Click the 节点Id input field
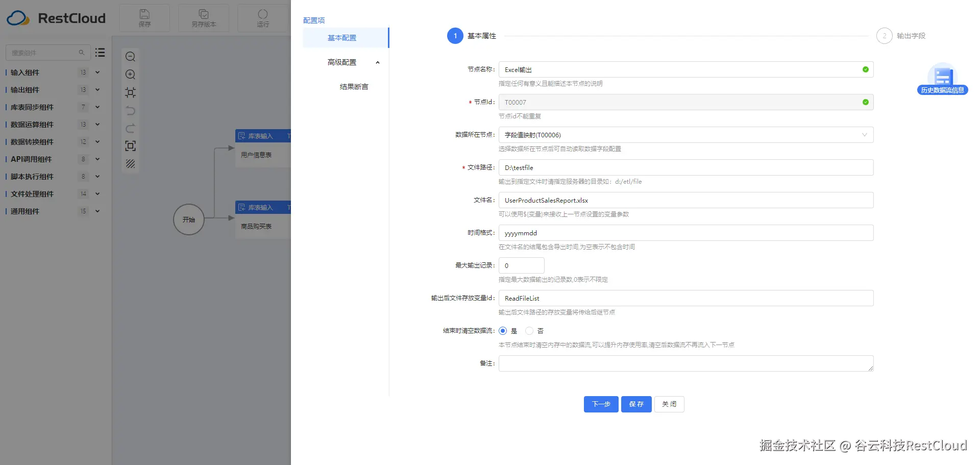The height and width of the screenshot is (465, 980). coord(686,102)
